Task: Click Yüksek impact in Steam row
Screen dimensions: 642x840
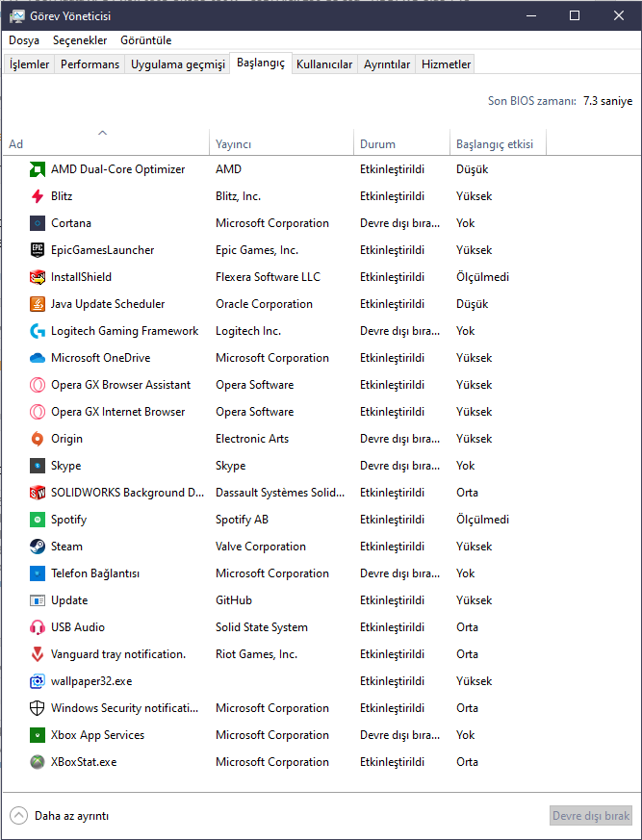Action: coord(475,547)
